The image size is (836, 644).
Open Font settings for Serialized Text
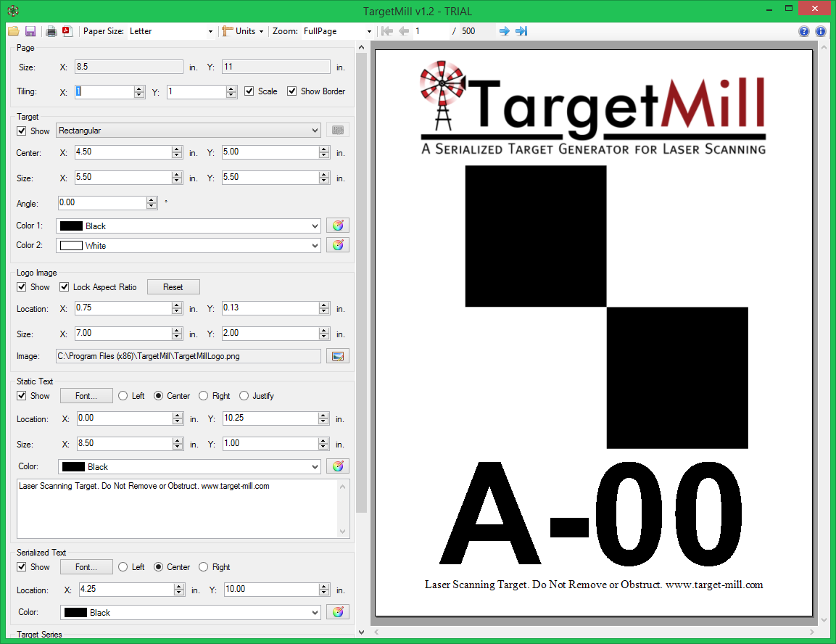tap(86, 566)
